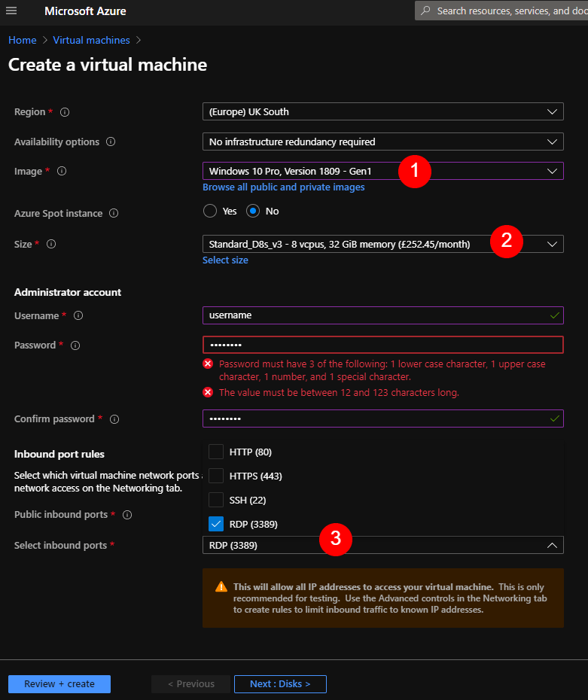Go to Virtual machines breadcrumb

click(x=92, y=40)
